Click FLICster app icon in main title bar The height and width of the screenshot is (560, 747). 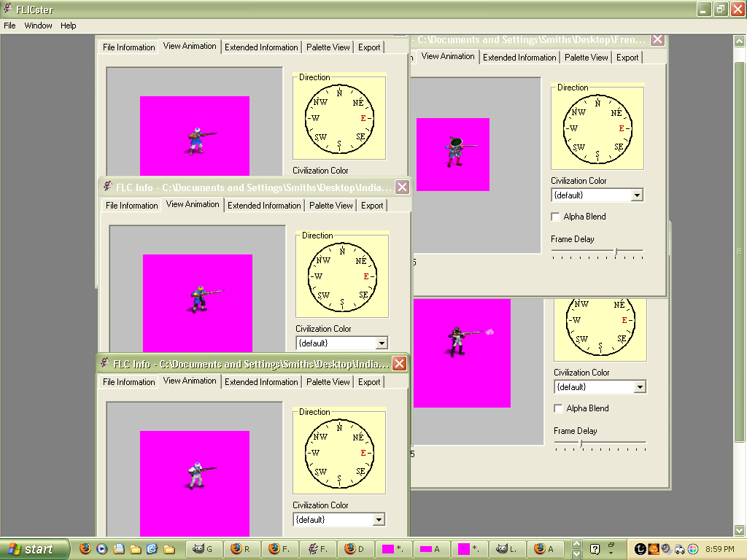point(7,9)
